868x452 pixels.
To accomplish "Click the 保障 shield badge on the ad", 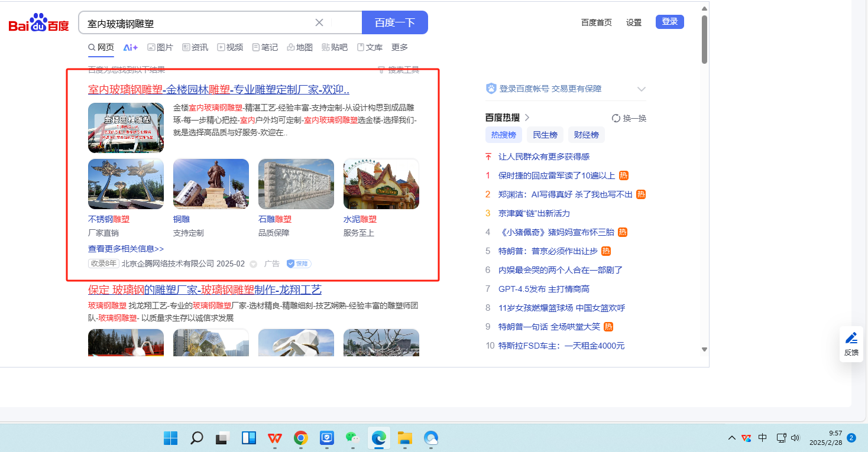I will [x=299, y=264].
